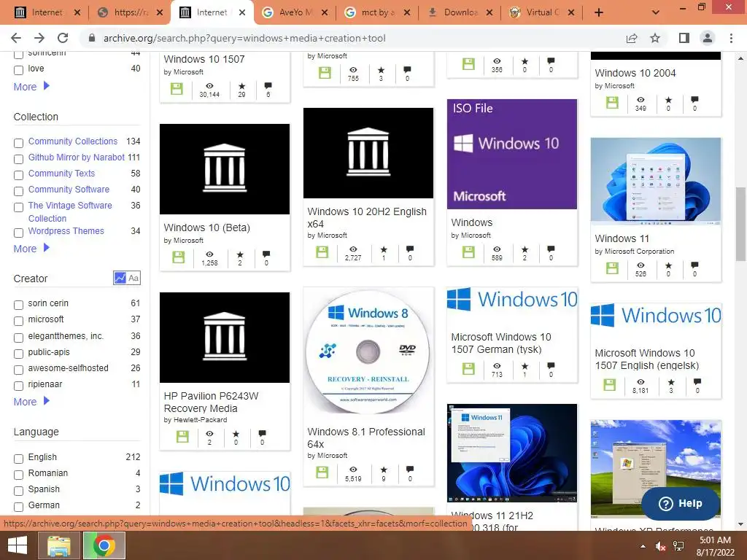Image resolution: width=747 pixels, height=560 pixels.
Task: Open Windows 10 20H2 English x64 title
Action: pyautogui.click(x=367, y=217)
